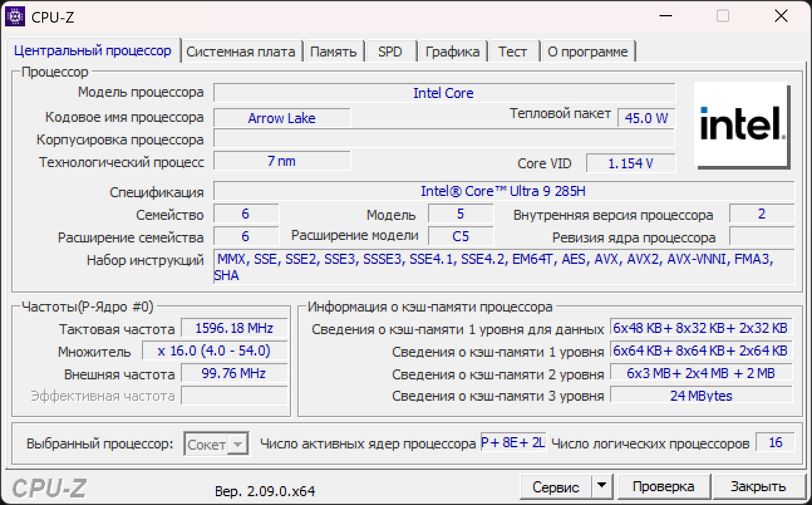Go to the Графика tab
The width and height of the screenshot is (812, 505).
[452, 52]
